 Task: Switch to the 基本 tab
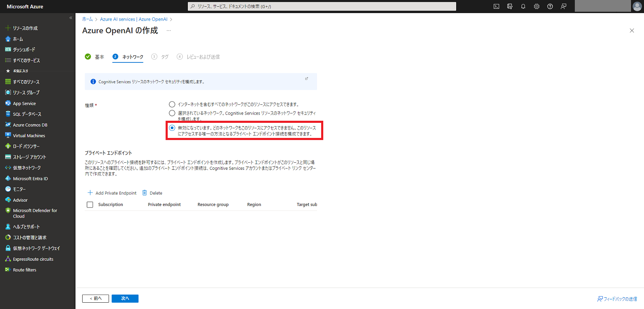pyautogui.click(x=95, y=57)
